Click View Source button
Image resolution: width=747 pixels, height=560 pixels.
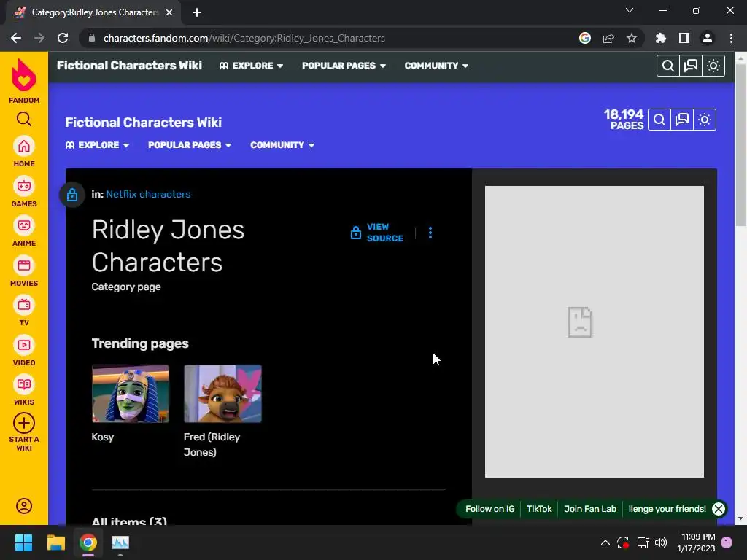pos(377,233)
